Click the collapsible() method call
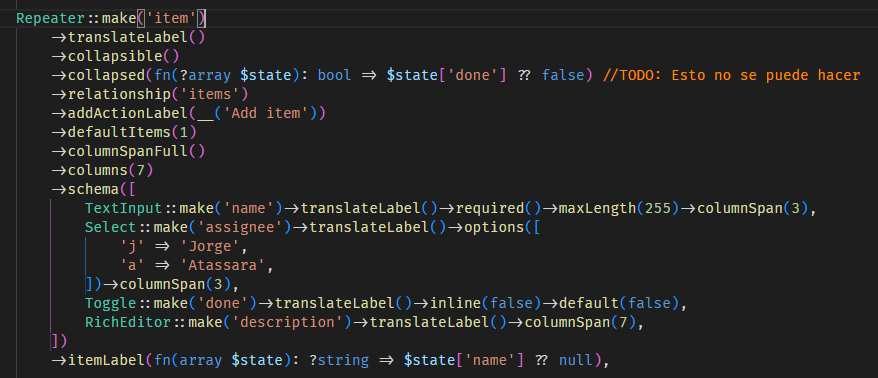 click(124, 57)
